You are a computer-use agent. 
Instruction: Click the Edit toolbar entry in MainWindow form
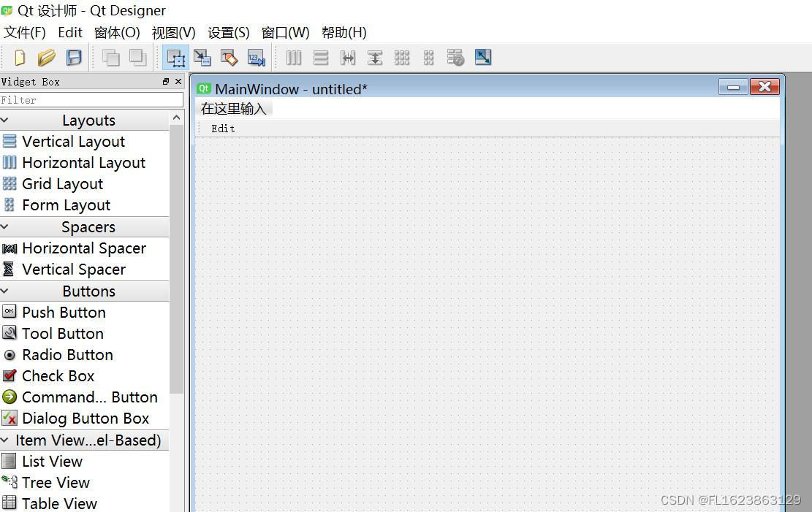click(x=223, y=129)
